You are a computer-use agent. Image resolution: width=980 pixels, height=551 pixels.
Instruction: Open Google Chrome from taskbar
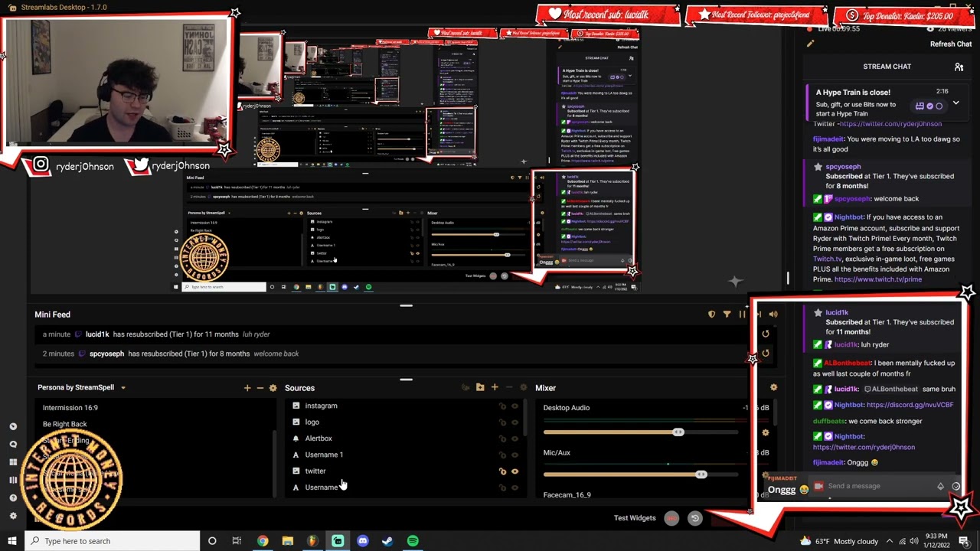coord(263,541)
